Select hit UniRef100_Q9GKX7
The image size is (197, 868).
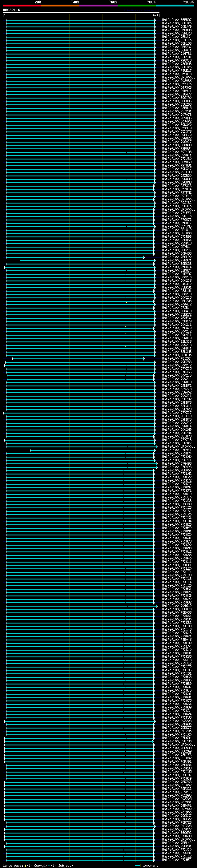click(x=177, y=816)
